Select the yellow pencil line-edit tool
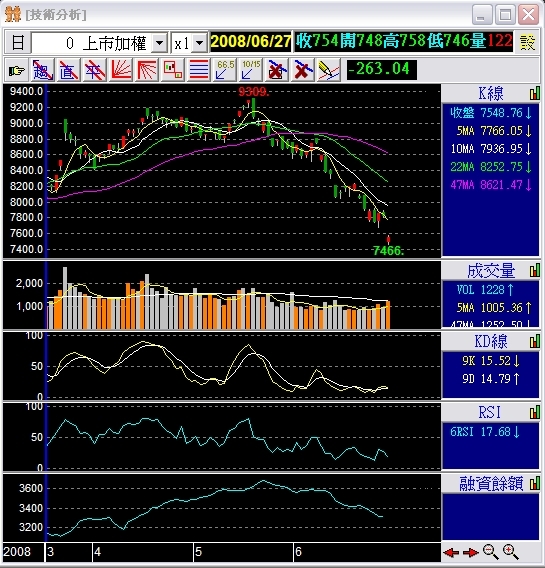This screenshot has height=568, width=545. click(329, 70)
